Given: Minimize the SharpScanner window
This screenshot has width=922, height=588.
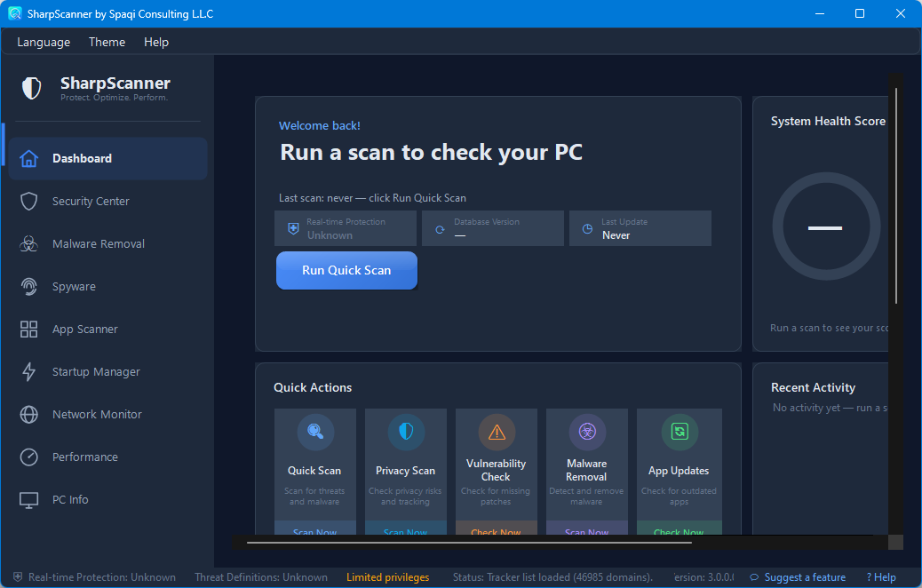Looking at the screenshot, I should click(x=820, y=13).
